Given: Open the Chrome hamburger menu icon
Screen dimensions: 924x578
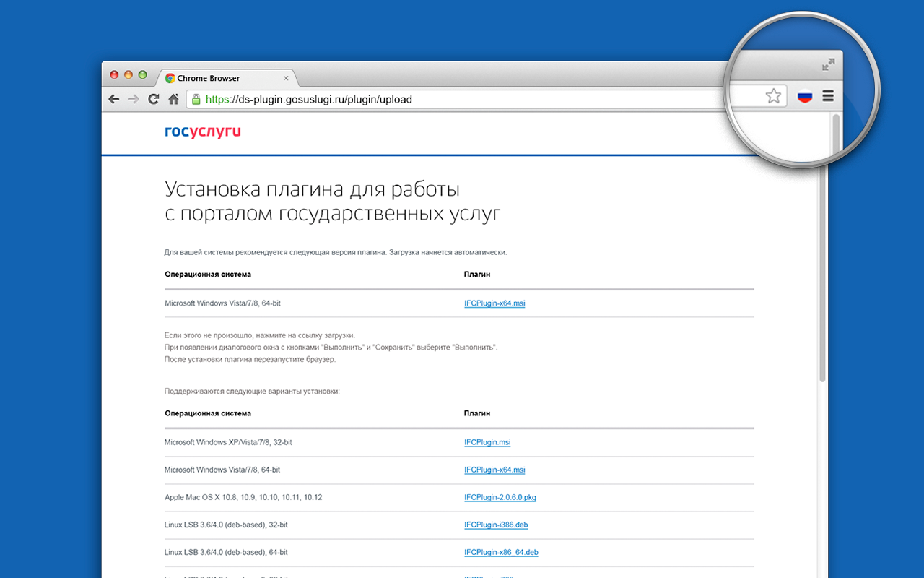Looking at the screenshot, I should click(x=827, y=95).
